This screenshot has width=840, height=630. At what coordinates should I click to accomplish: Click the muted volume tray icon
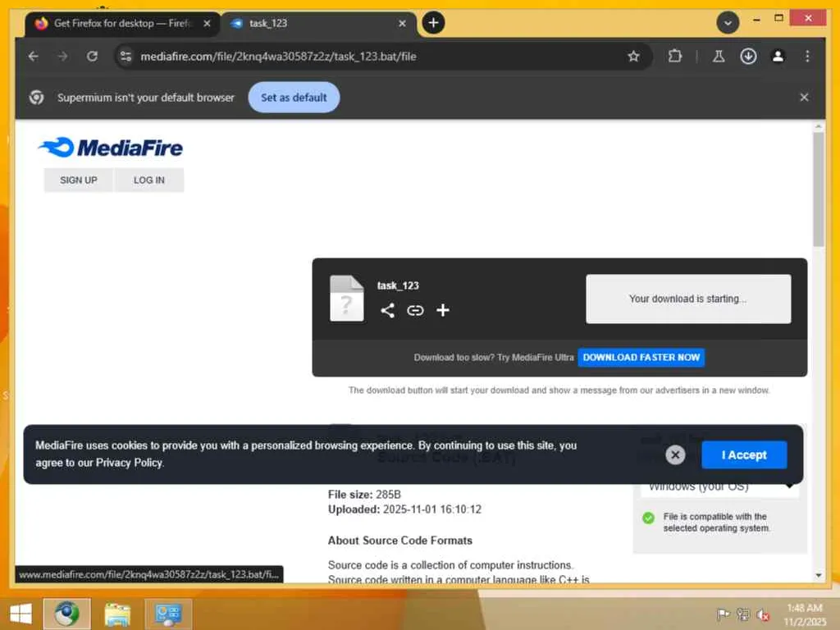[x=763, y=614]
